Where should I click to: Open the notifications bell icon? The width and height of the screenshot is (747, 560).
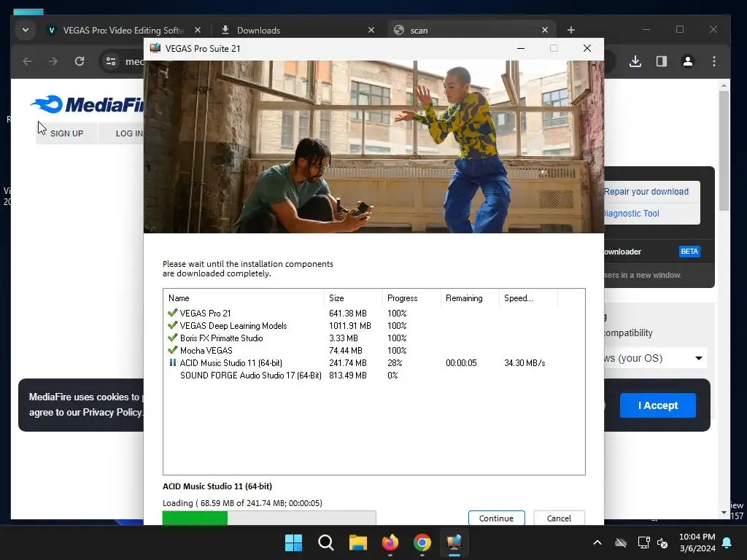point(727,542)
